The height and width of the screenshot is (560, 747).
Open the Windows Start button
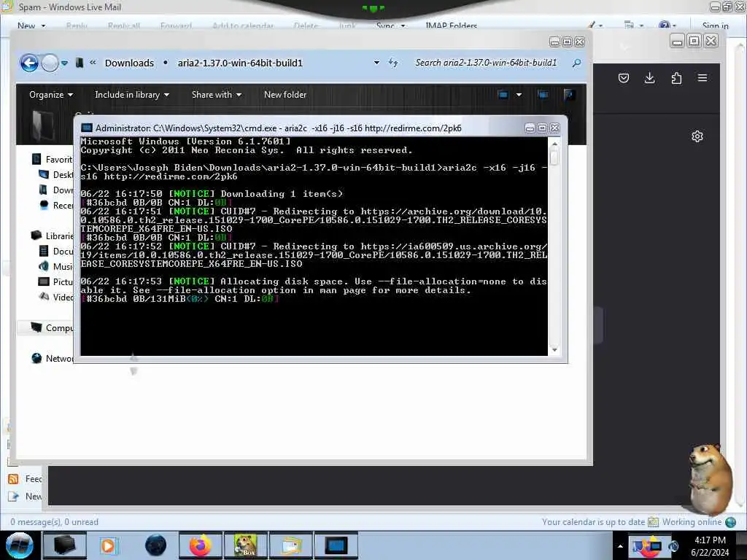tap(19, 545)
